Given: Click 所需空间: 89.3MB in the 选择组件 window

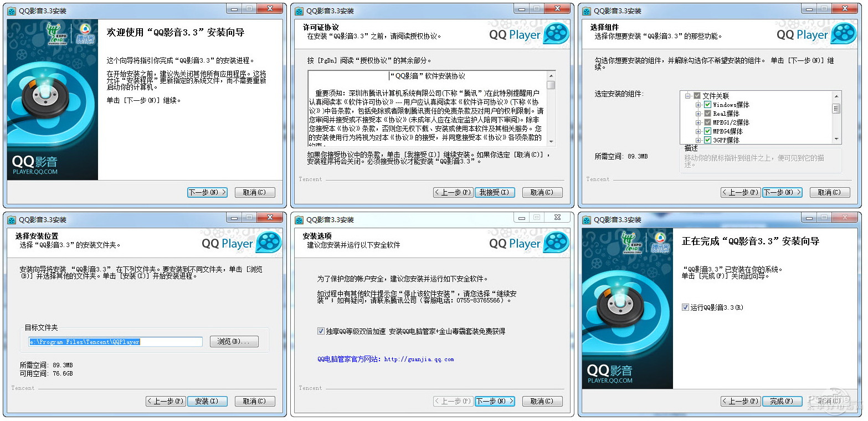Looking at the screenshot, I should 621,157.
